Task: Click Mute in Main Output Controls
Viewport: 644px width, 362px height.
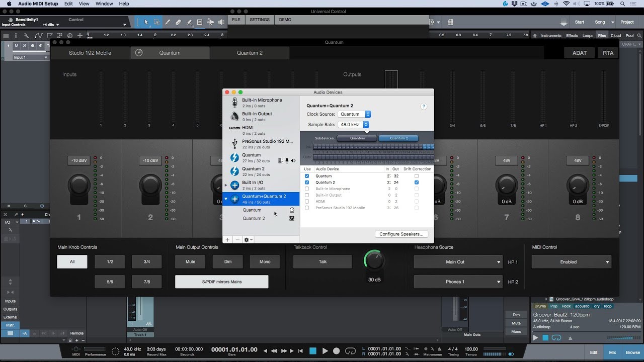Action: [x=190, y=262]
